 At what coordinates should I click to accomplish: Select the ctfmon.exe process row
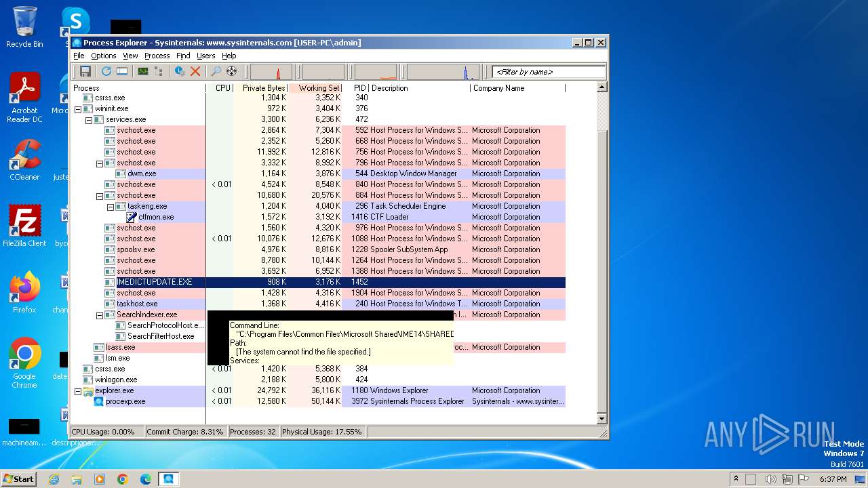(318, 217)
